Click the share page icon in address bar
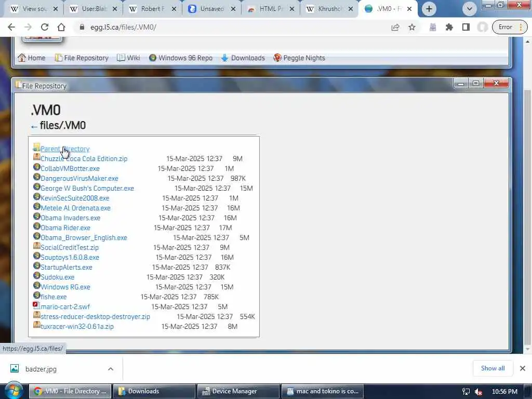This screenshot has width=532, height=399. (x=395, y=27)
